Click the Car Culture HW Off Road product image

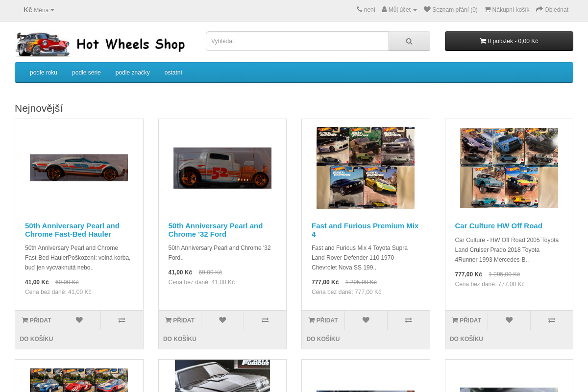point(509,167)
